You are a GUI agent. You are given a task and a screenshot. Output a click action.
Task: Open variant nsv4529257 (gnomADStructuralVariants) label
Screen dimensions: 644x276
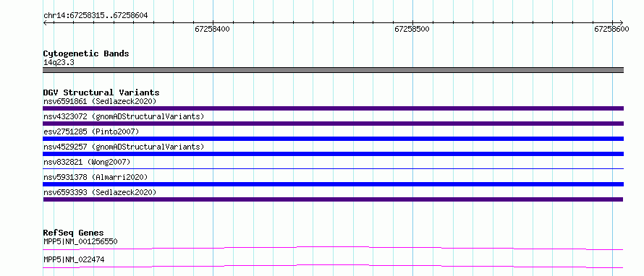[124, 147]
